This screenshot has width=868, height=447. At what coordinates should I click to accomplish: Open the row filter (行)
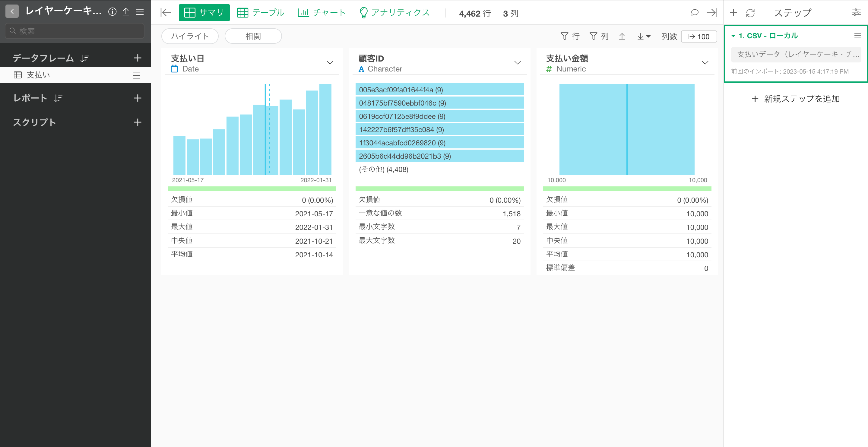[x=570, y=36]
